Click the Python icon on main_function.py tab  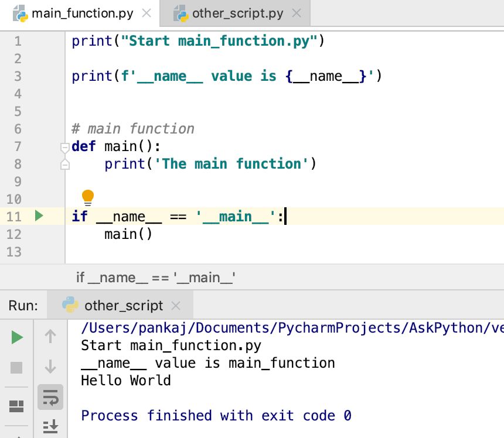[18, 12]
